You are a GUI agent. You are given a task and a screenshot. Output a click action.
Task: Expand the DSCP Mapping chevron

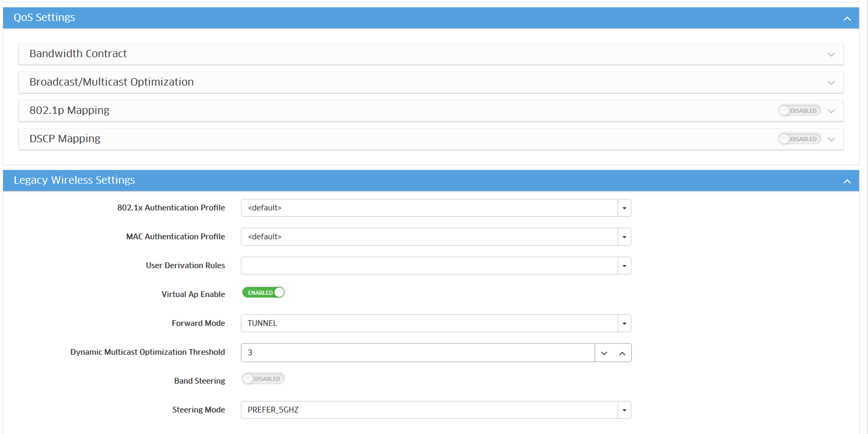click(x=831, y=140)
